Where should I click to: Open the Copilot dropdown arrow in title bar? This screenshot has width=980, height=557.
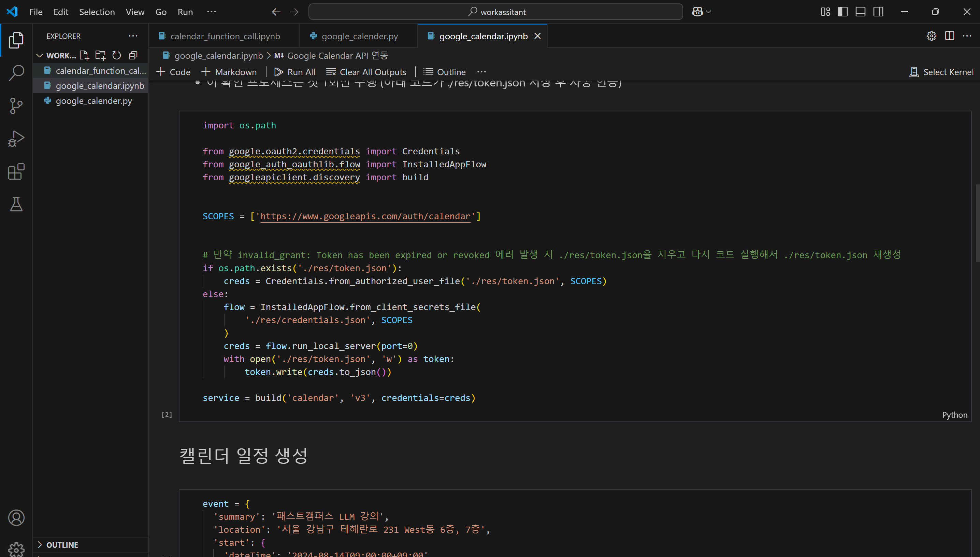pos(709,12)
